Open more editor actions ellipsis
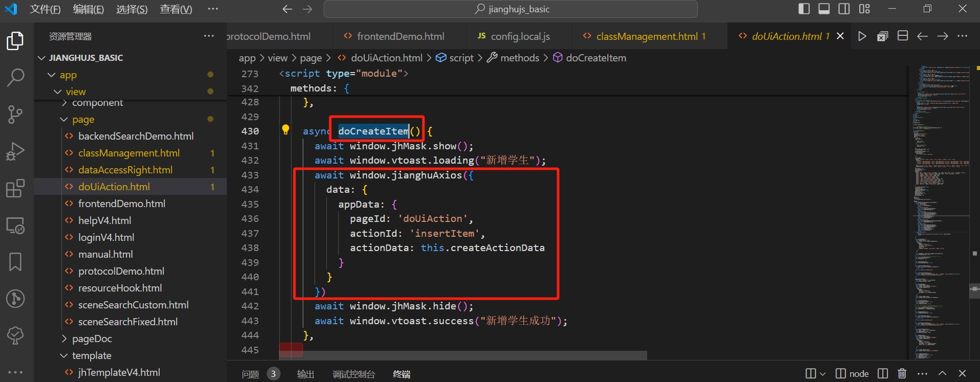This screenshot has height=382, width=980. tap(962, 36)
